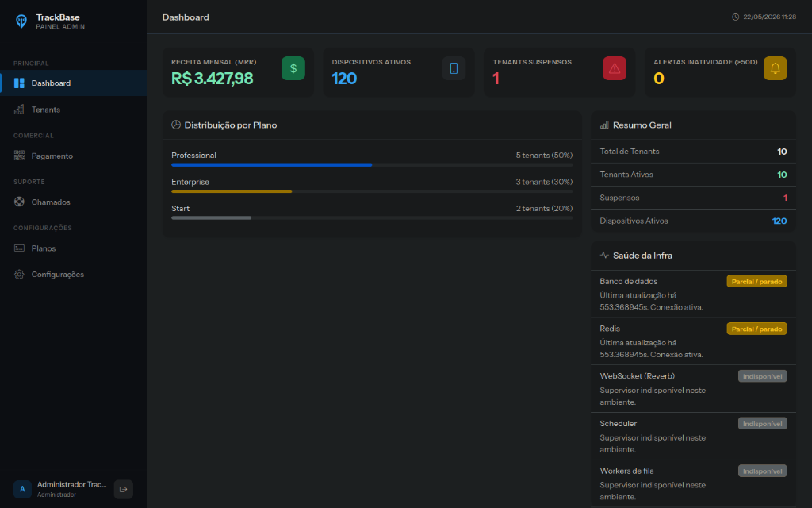The width and height of the screenshot is (812, 508).
Task: Open Configurações in the sidebar
Action: coord(74,274)
